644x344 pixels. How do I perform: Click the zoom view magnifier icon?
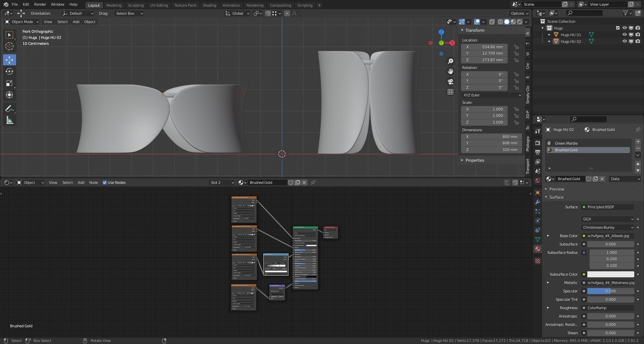(x=450, y=61)
